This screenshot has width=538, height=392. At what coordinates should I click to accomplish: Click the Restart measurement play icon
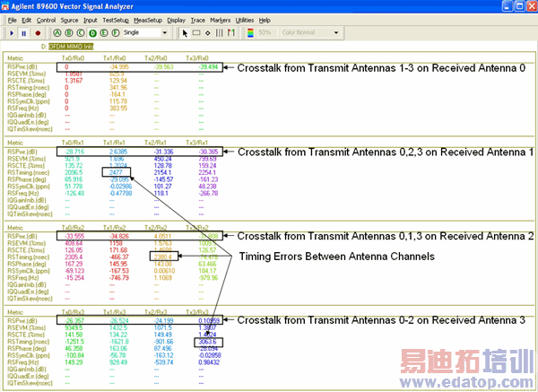click(12, 33)
